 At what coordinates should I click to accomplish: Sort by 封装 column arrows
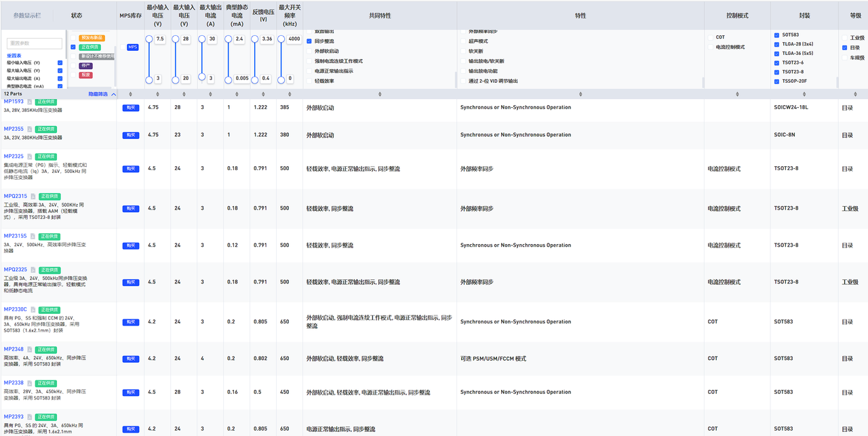[x=804, y=94]
